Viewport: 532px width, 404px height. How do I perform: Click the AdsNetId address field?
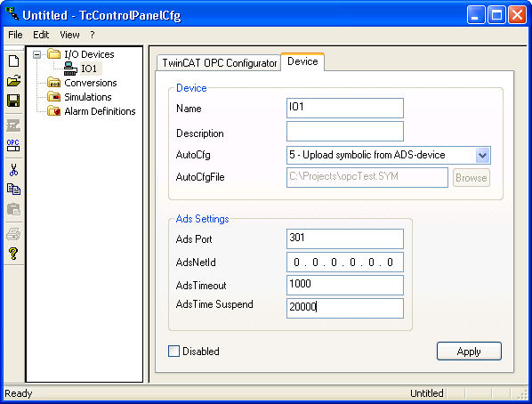coord(345,262)
